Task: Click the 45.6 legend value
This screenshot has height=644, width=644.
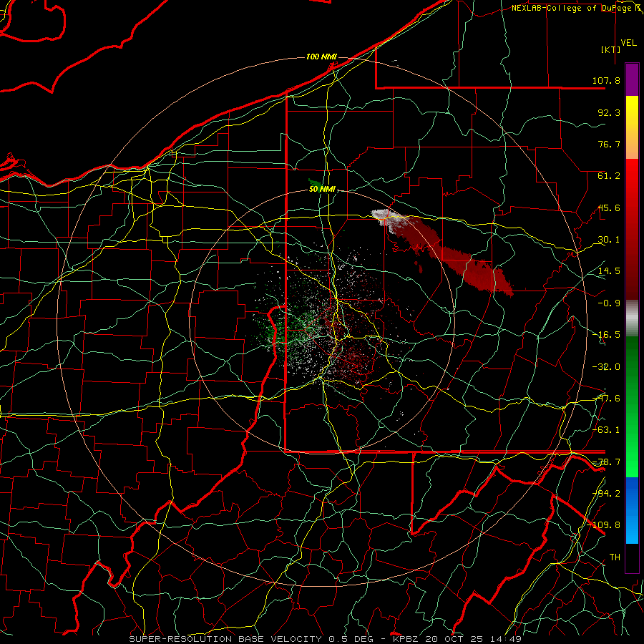Action: coord(609,208)
